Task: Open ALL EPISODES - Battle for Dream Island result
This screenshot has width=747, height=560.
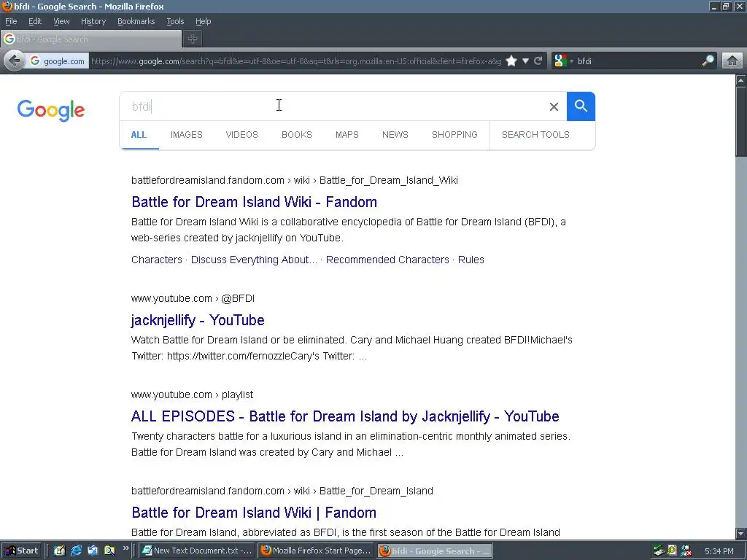Action: click(345, 416)
